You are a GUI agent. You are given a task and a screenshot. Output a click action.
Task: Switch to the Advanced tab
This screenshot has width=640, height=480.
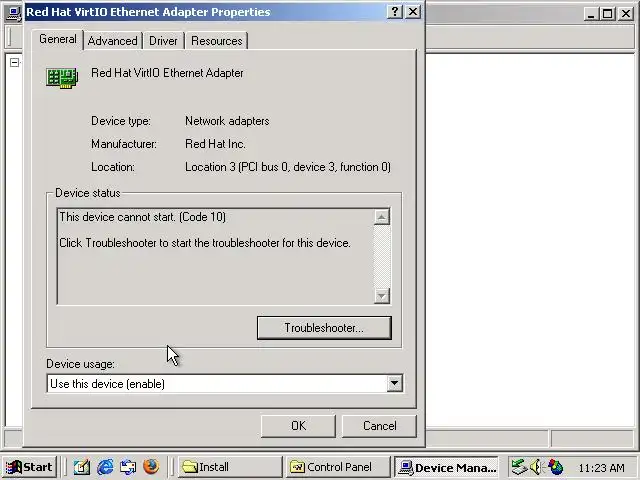tap(113, 41)
